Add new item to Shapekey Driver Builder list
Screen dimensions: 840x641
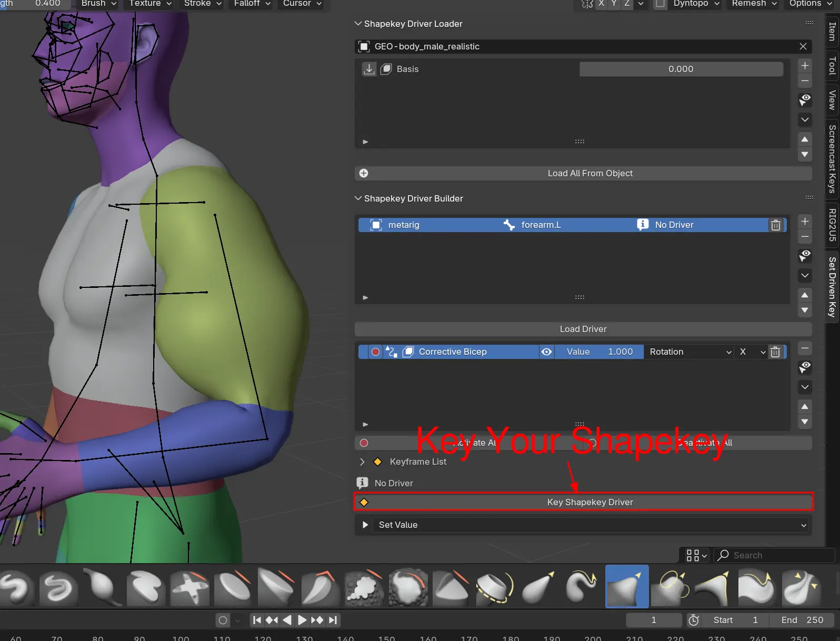pos(805,222)
